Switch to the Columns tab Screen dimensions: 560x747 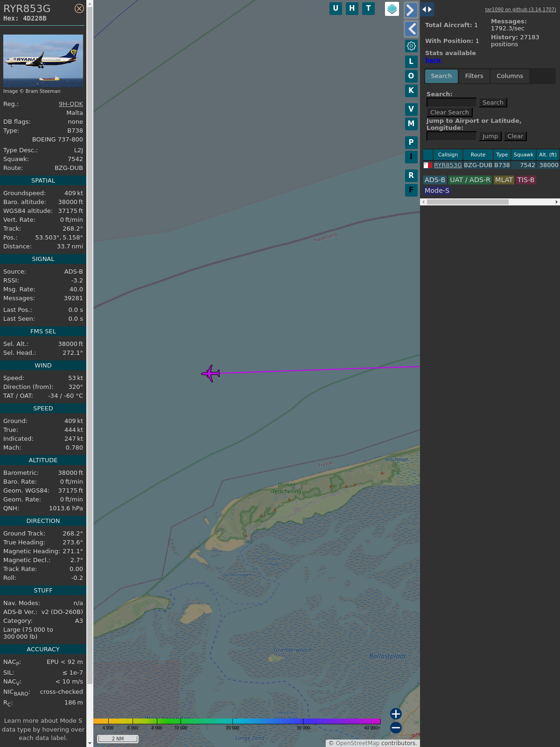(510, 76)
